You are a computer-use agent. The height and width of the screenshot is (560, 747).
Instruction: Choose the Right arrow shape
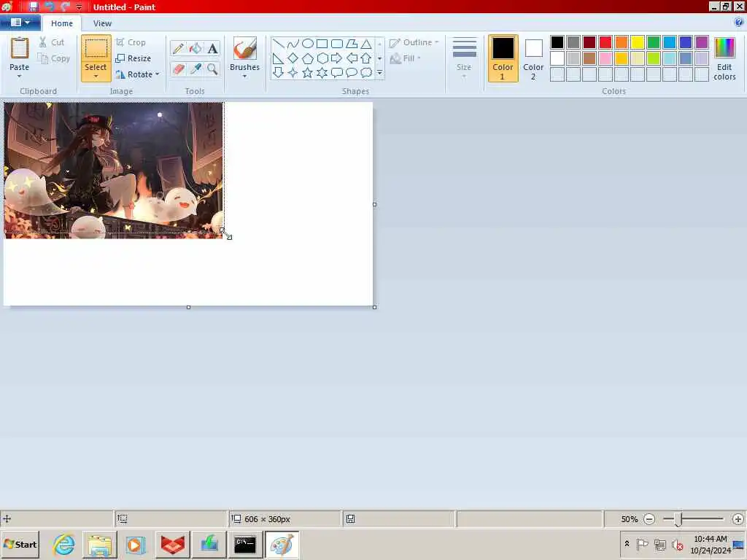click(337, 58)
